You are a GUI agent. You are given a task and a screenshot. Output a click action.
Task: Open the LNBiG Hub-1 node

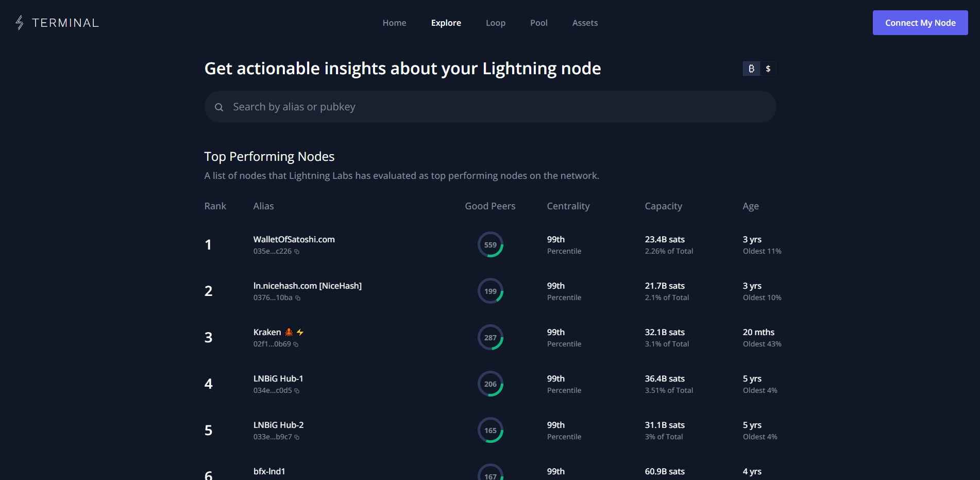point(278,378)
